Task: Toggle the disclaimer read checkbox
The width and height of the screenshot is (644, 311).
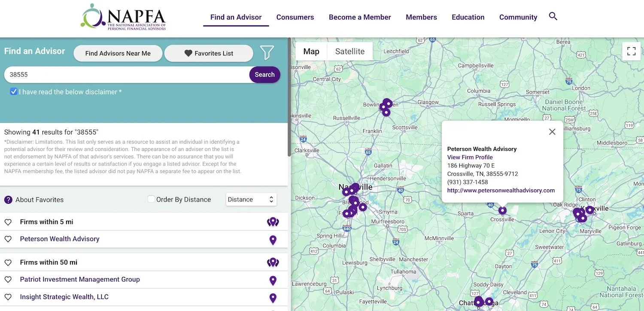Action: click(14, 91)
